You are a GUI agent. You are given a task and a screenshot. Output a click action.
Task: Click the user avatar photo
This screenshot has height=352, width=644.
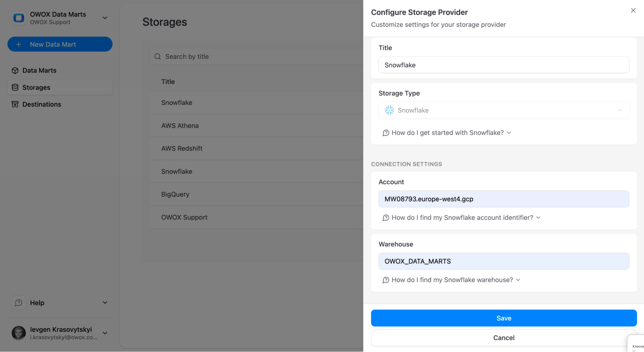(19, 333)
